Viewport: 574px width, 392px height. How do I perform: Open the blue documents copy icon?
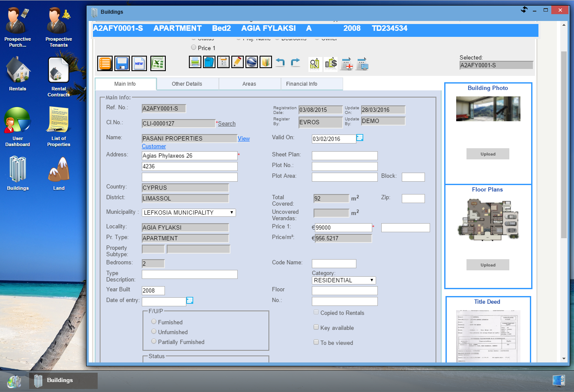[209, 62]
